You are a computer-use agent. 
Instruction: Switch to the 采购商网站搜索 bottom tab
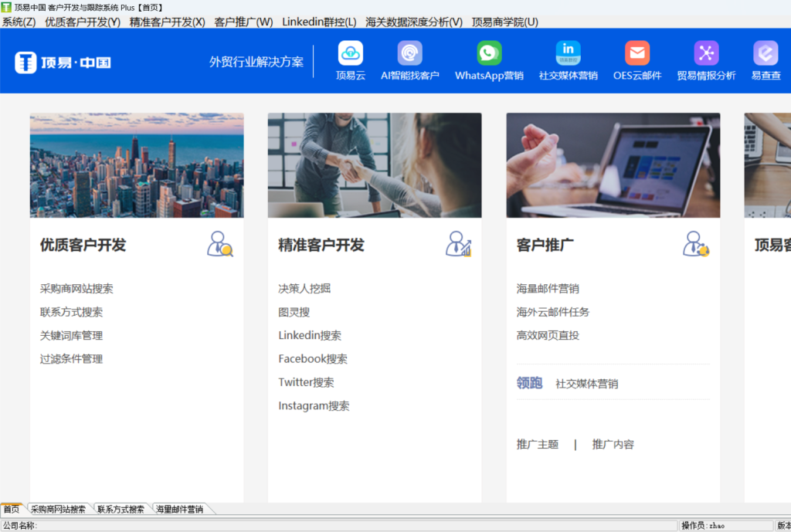58,510
